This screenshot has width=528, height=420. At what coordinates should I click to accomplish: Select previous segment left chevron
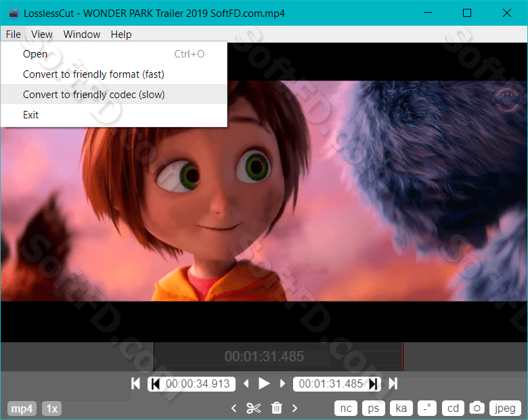click(x=234, y=409)
